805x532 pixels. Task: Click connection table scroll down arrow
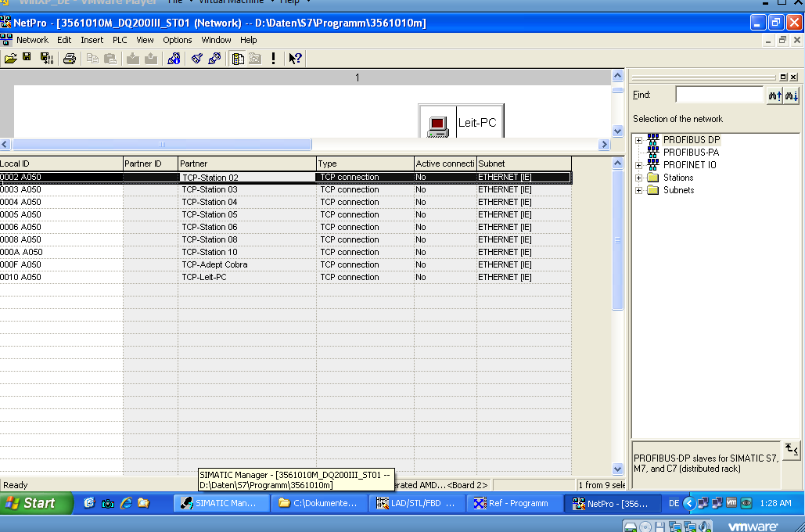[617, 469]
